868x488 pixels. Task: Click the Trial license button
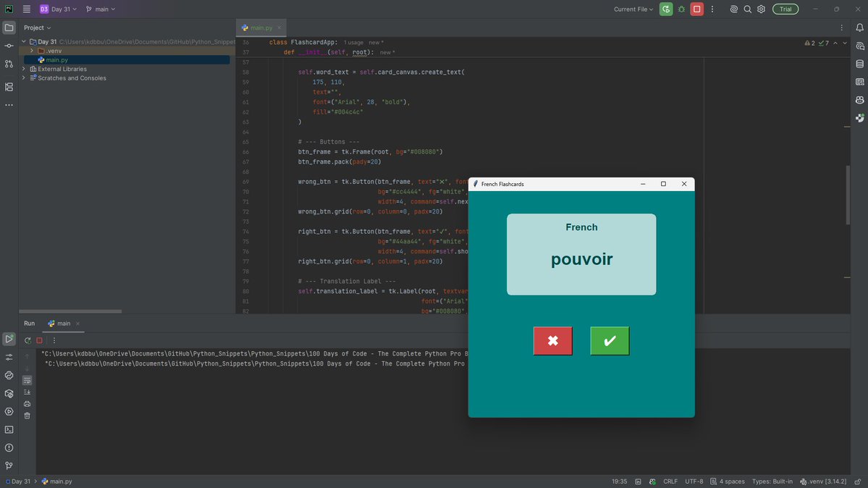click(x=785, y=9)
